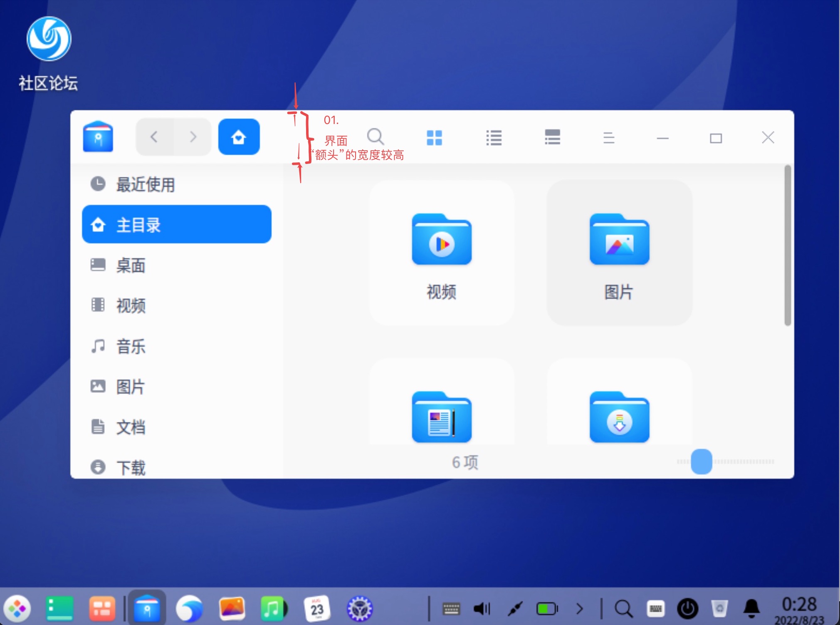This screenshot has width=840, height=625.
Task: Switch to detailed list view
Action: point(552,137)
